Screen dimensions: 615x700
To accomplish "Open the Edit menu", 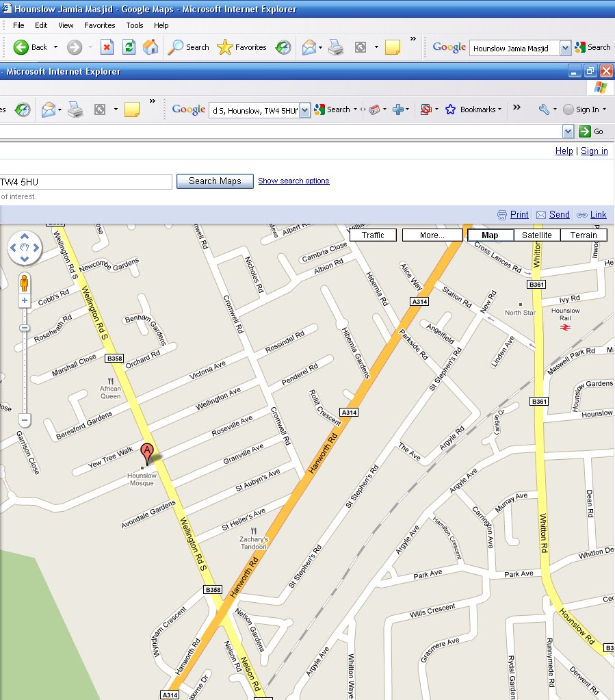I will [x=41, y=25].
